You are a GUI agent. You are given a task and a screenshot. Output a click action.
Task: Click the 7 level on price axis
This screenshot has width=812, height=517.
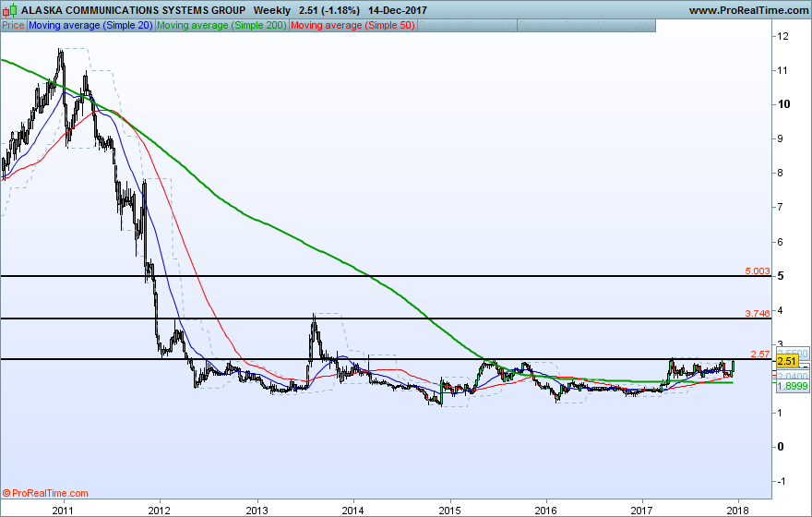point(780,207)
